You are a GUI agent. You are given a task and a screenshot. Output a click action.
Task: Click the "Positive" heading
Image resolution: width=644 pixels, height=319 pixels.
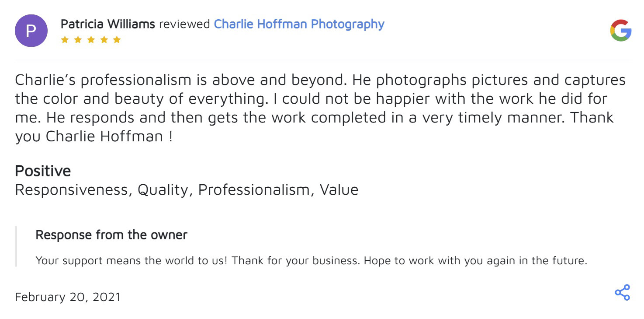coord(43,171)
